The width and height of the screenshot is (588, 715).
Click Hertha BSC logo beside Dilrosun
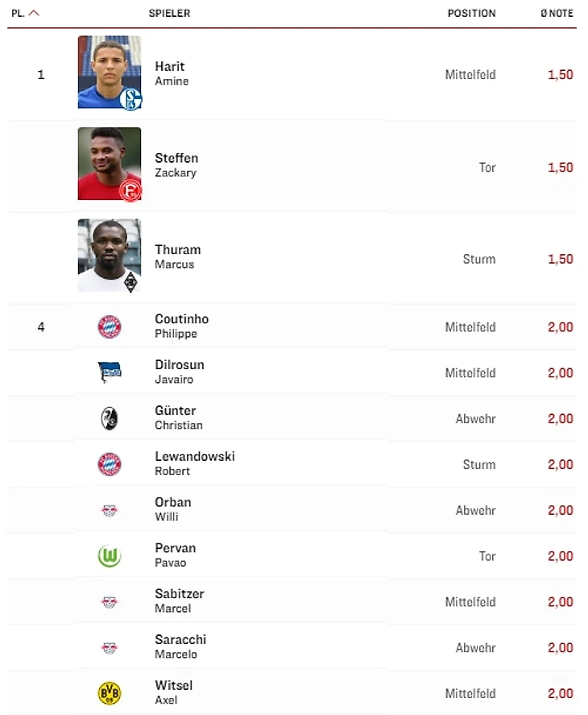pyautogui.click(x=110, y=372)
